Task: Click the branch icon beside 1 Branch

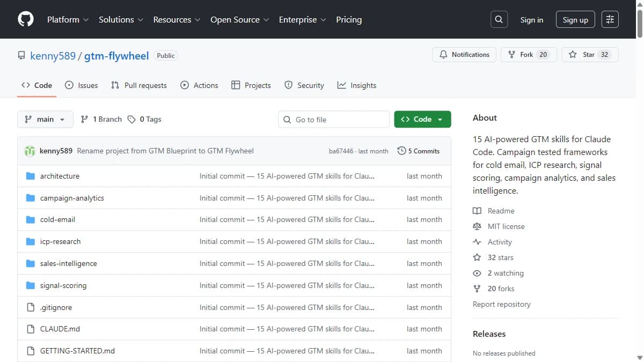Action: [x=84, y=120]
